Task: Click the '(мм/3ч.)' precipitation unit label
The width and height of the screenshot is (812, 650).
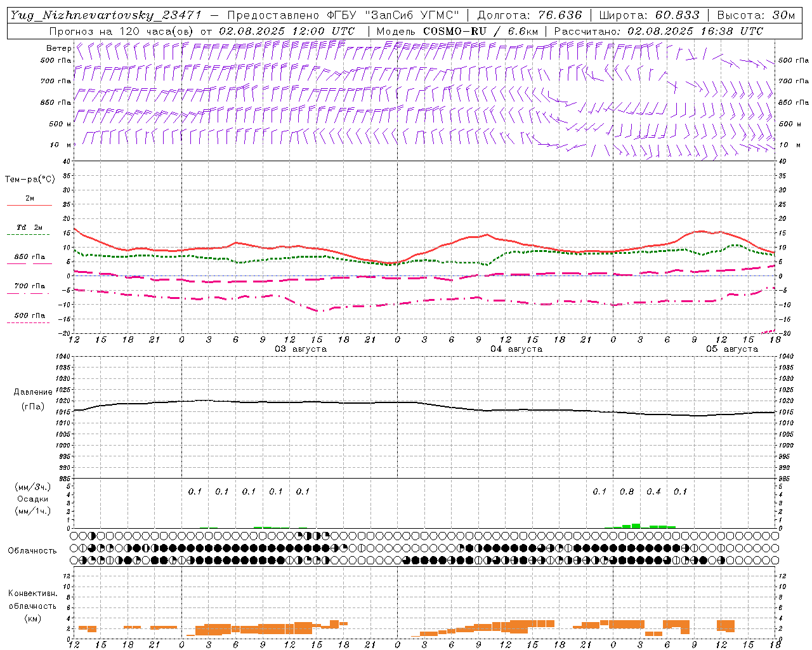Action: (33, 487)
